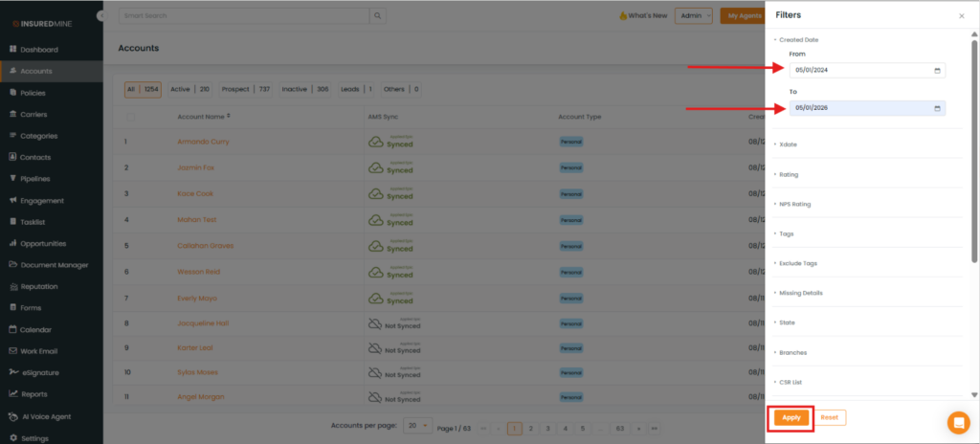
Task: Click the Apply button
Action: point(791,418)
